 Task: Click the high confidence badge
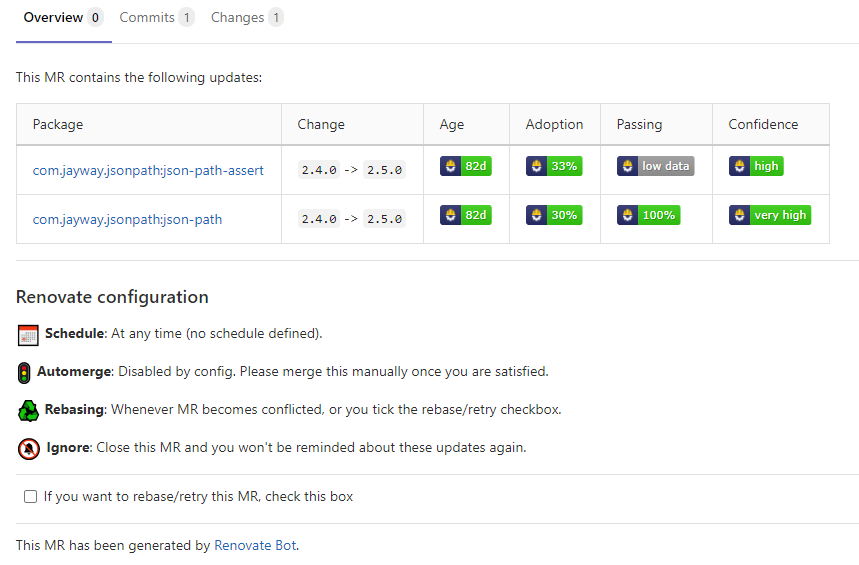coord(756,166)
